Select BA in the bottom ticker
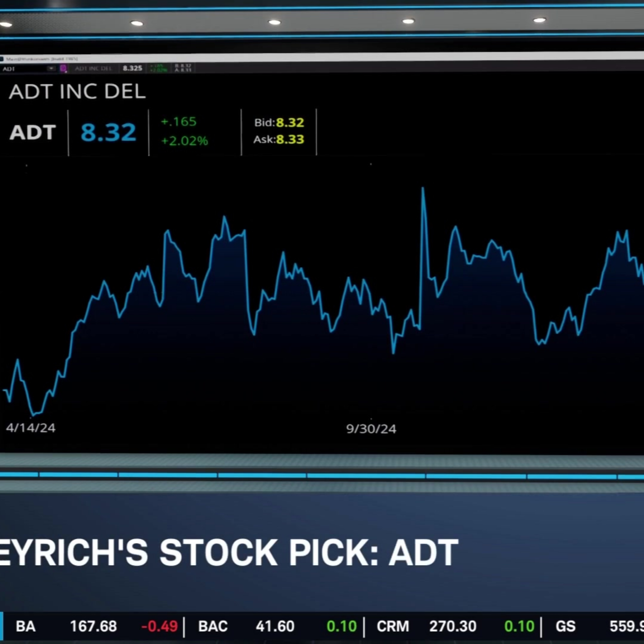 point(26,626)
